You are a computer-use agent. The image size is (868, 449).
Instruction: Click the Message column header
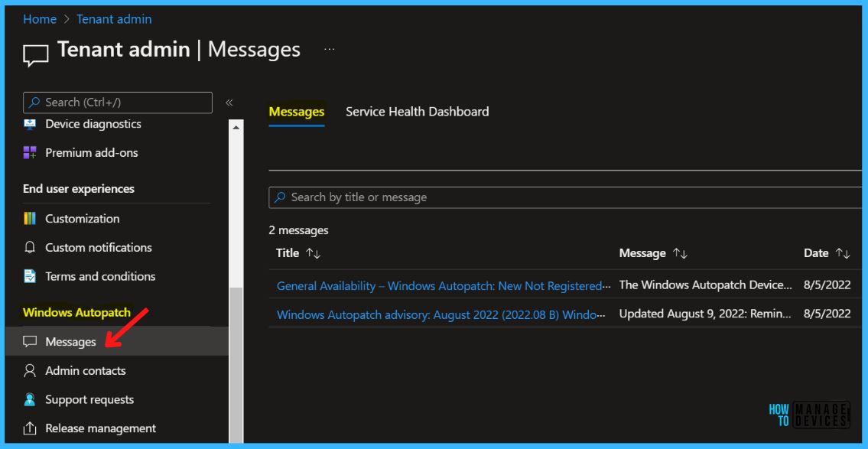click(x=642, y=253)
